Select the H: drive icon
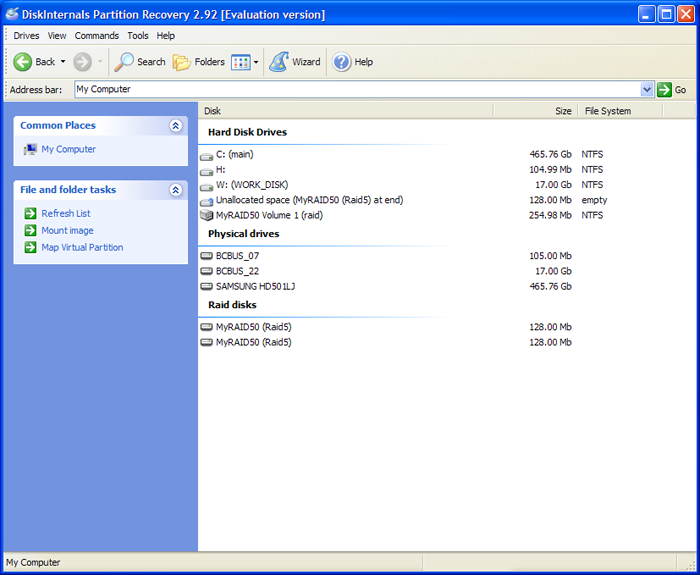This screenshot has height=575, width=700. click(206, 171)
